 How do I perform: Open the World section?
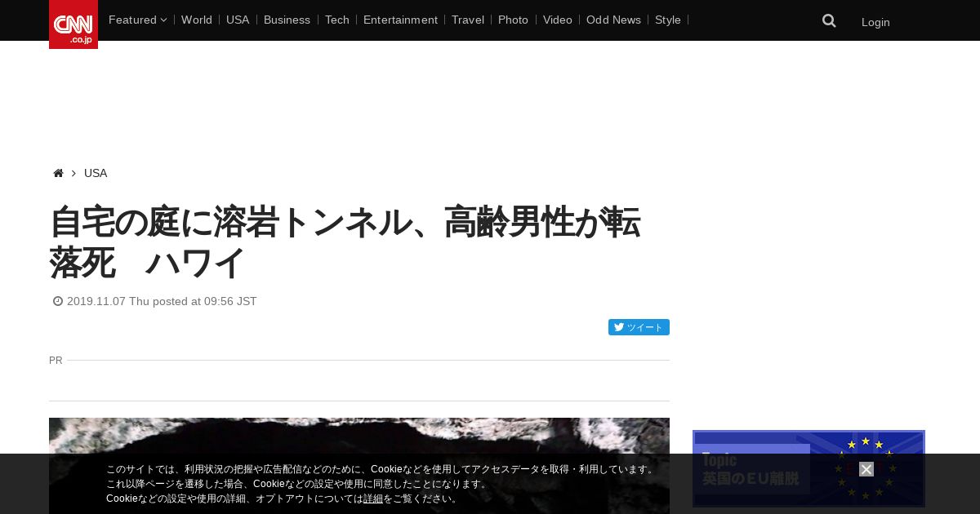[x=197, y=20]
